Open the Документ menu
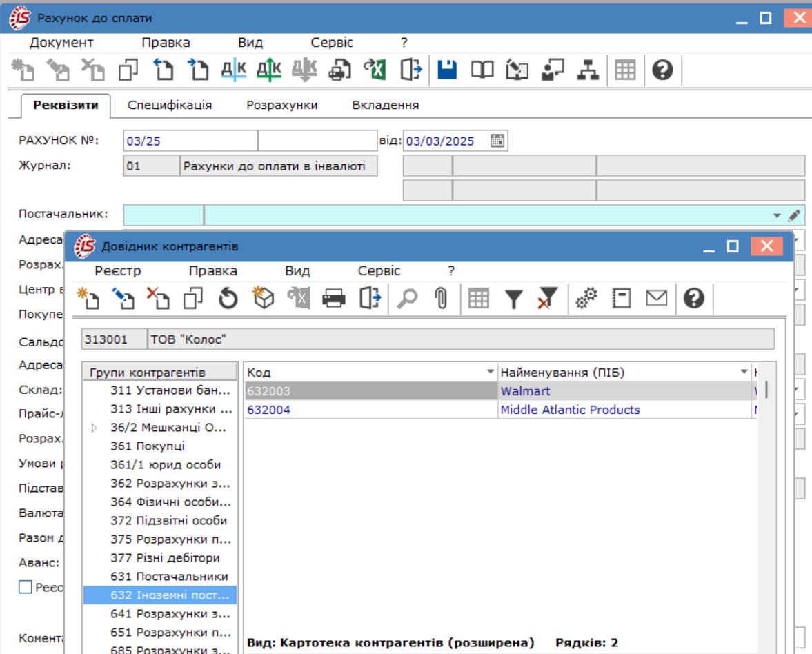This screenshot has height=654, width=812. coord(61,43)
